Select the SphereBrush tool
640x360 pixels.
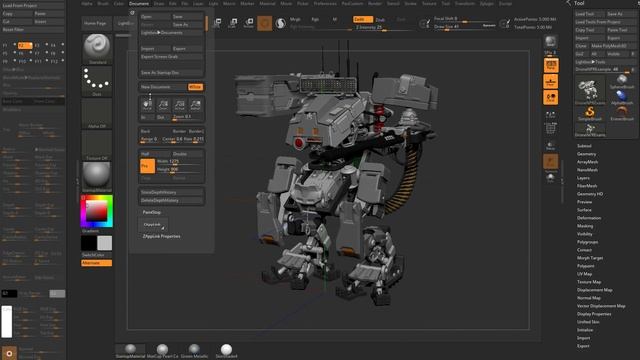pos(622,81)
